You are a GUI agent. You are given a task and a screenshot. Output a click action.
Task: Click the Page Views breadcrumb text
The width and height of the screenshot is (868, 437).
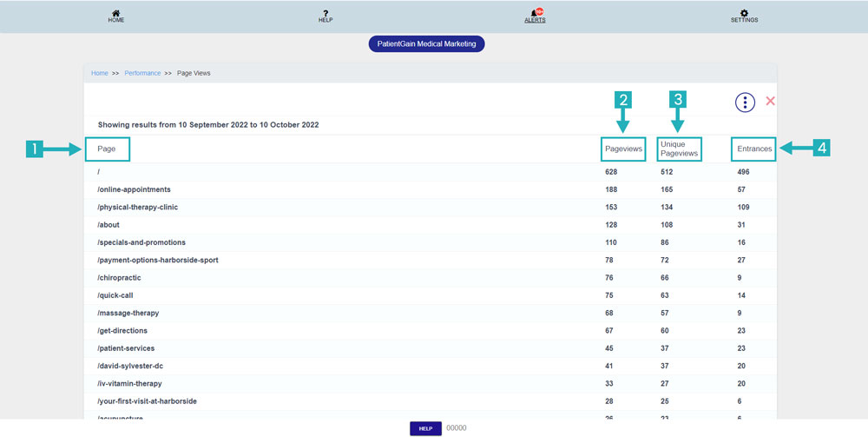coord(194,73)
